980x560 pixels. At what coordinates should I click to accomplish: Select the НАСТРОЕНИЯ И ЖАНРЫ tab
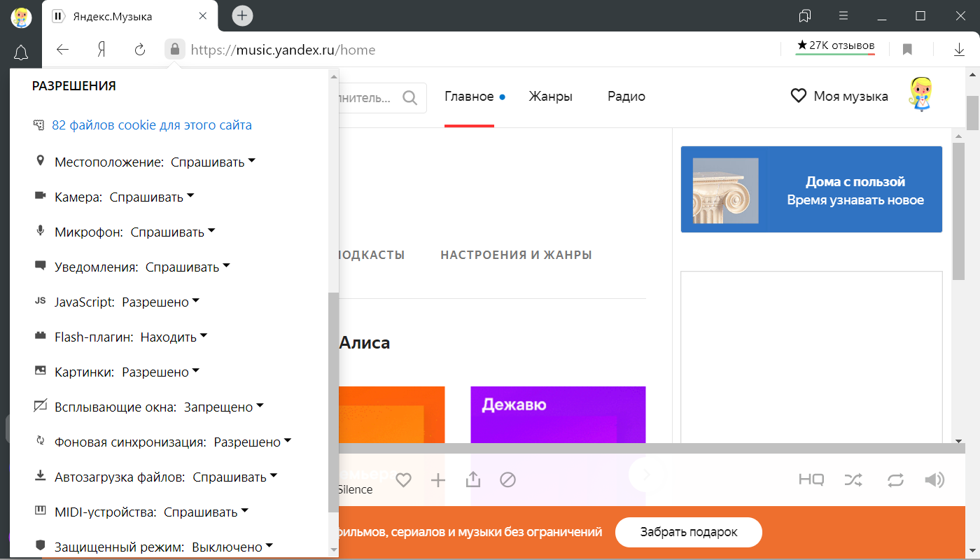pyautogui.click(x=516, y=255)
